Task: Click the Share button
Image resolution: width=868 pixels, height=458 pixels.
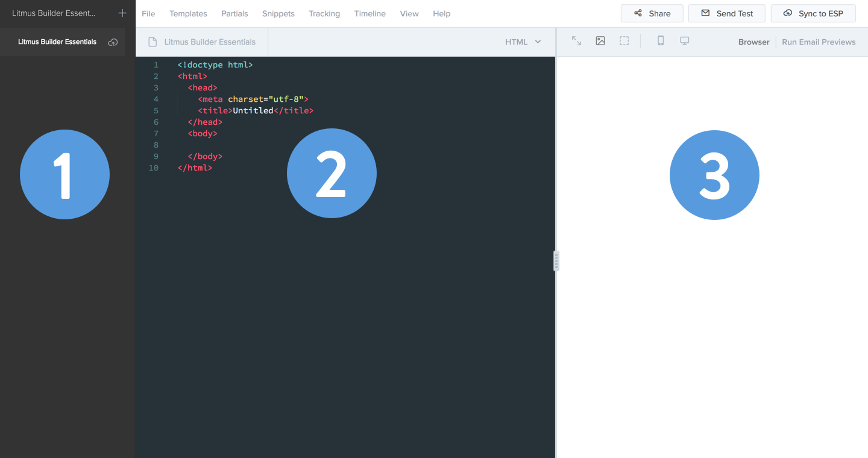Action: coord(652,13)
